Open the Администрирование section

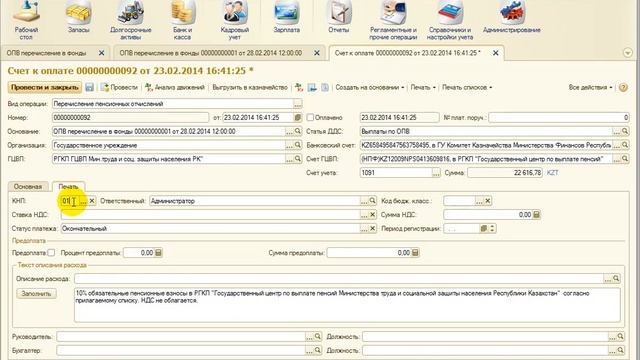tap(511, 18)
